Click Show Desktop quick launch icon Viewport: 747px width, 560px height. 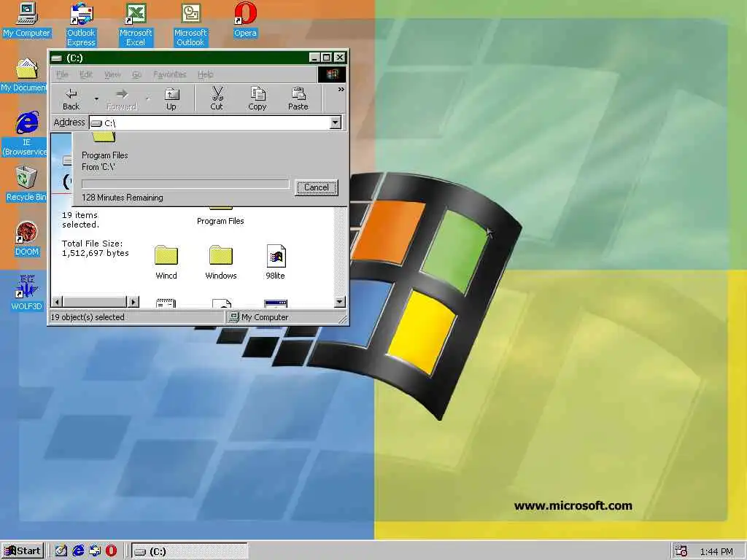click(61, 551)
